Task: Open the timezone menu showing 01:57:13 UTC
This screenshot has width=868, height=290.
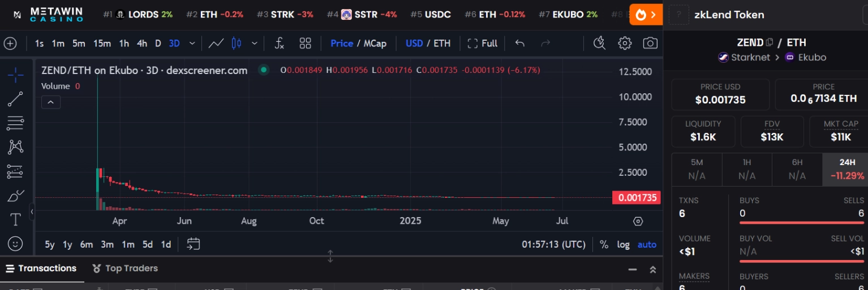Action: click(553, 244)
